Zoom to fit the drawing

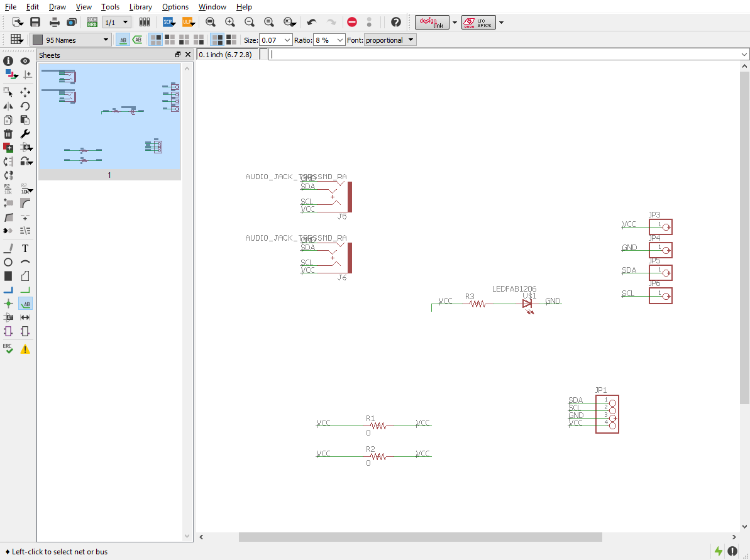[211, 22]
